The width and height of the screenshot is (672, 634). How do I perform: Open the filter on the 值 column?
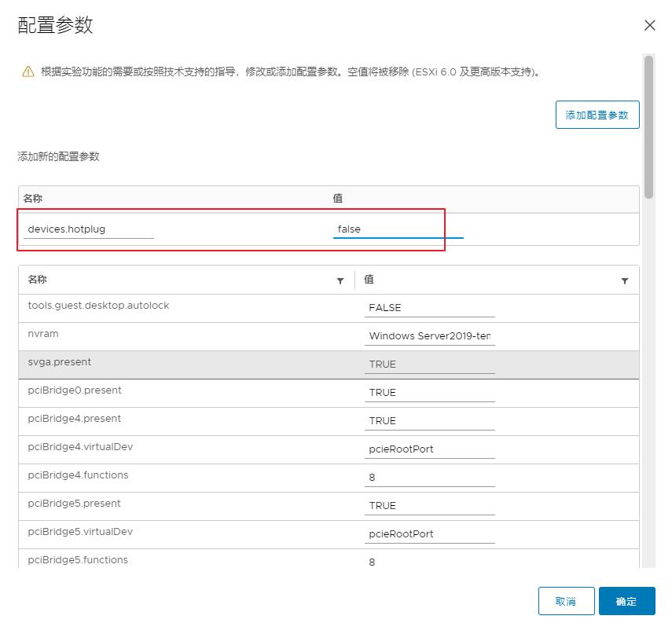pos(625,280)
